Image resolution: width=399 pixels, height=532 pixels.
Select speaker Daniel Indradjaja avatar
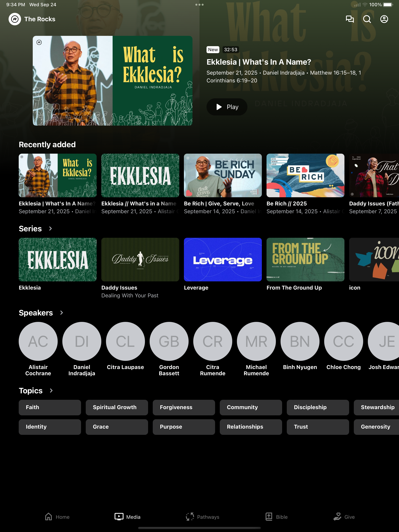[x=82, y=341]
